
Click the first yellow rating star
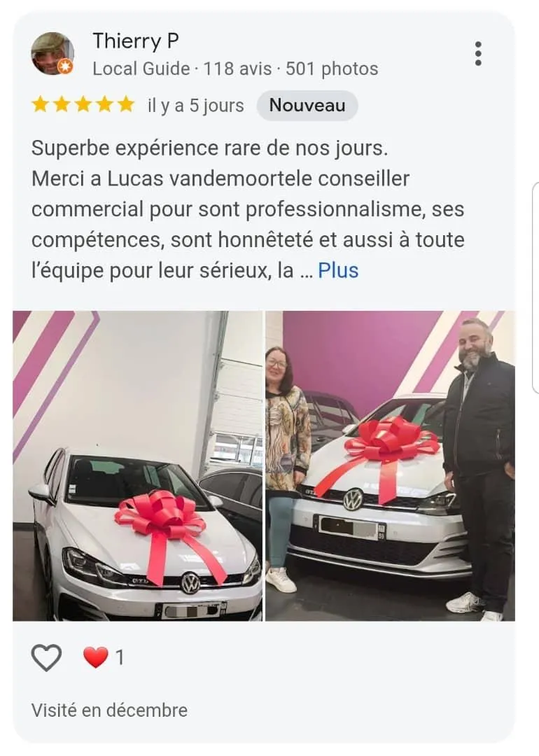pos(40,104)
